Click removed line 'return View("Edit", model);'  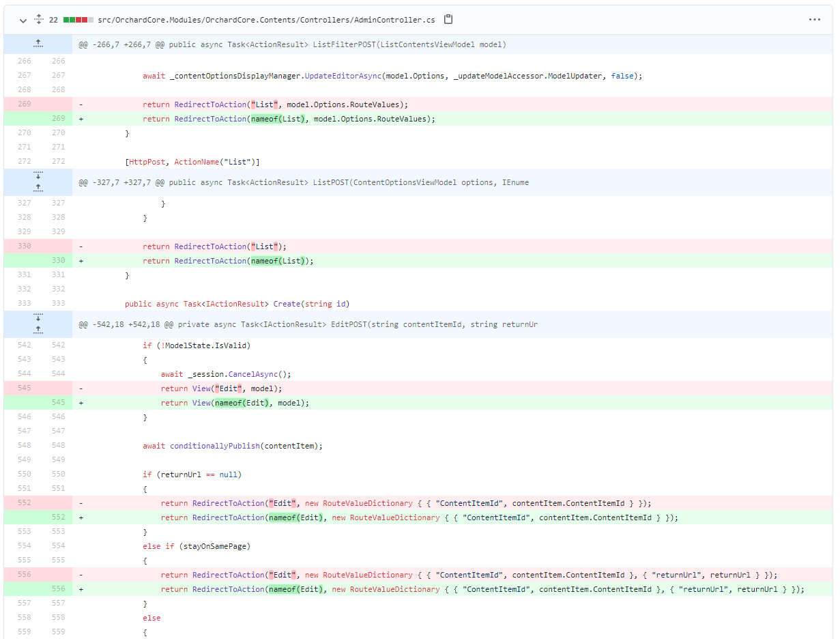[221, 388]
